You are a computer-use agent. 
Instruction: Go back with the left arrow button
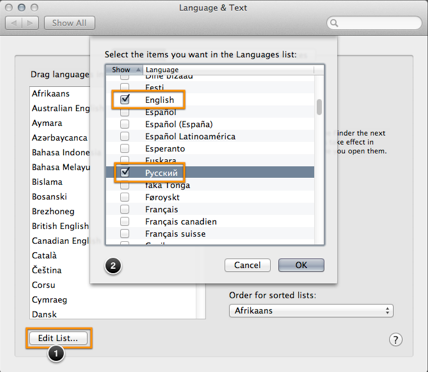click(x=14, y=23)
